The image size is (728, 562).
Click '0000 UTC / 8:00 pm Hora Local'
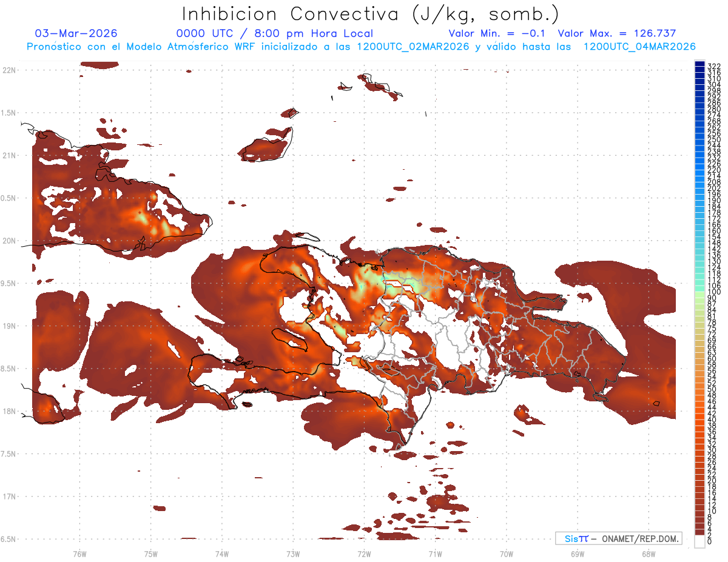(x=274, y=33)
